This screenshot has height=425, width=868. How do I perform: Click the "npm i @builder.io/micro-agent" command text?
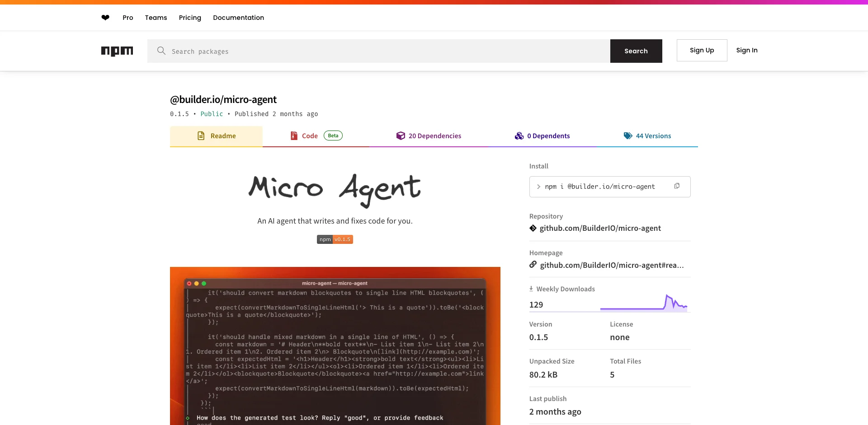pos(600,187)
